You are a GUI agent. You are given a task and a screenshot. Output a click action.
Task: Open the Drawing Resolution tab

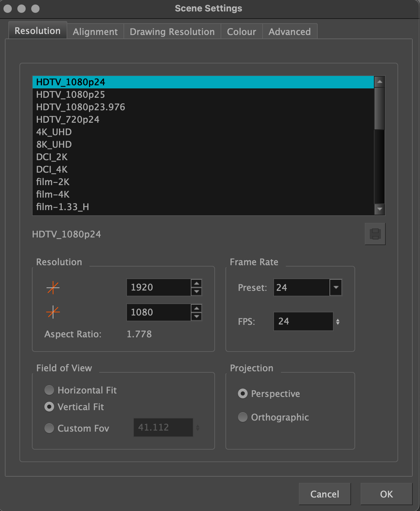click(x=172, y=32)
